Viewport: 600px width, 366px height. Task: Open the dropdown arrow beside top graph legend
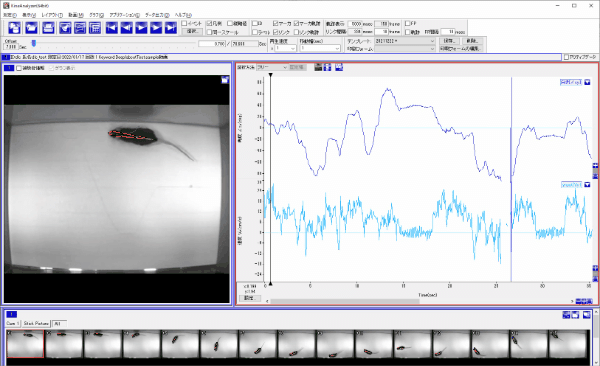click(x=587, y=82)
